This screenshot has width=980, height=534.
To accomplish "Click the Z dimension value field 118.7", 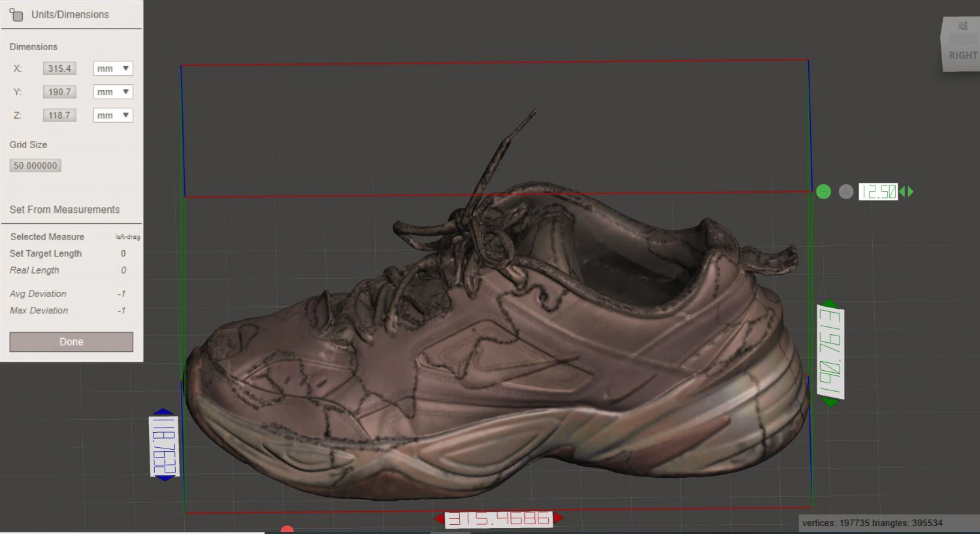I will coord(59,116).
